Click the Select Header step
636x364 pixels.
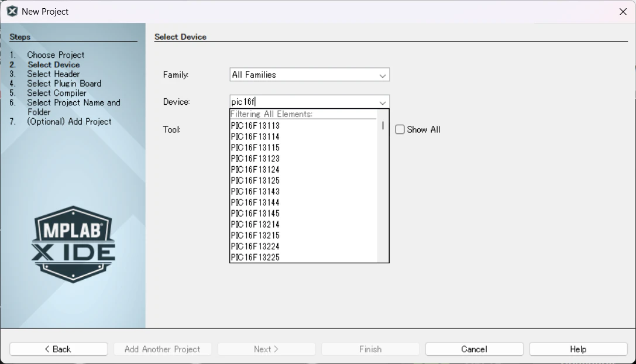click(54, 74)
